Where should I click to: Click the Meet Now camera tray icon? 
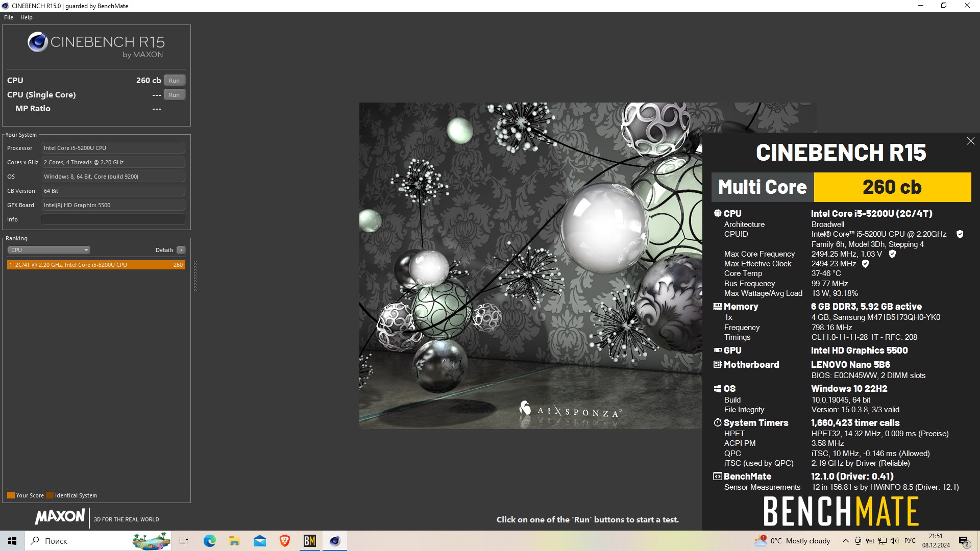[858, 541]
